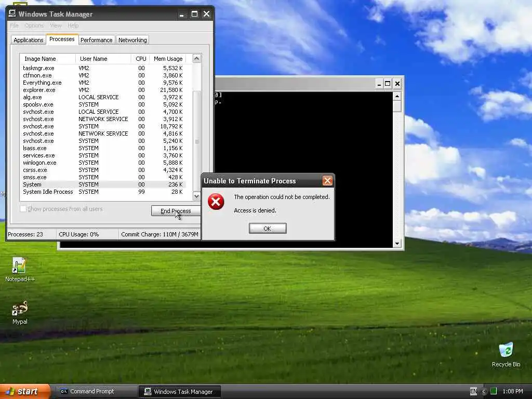Select svchost.exe using 18,792 K memory

click(102, 126)
